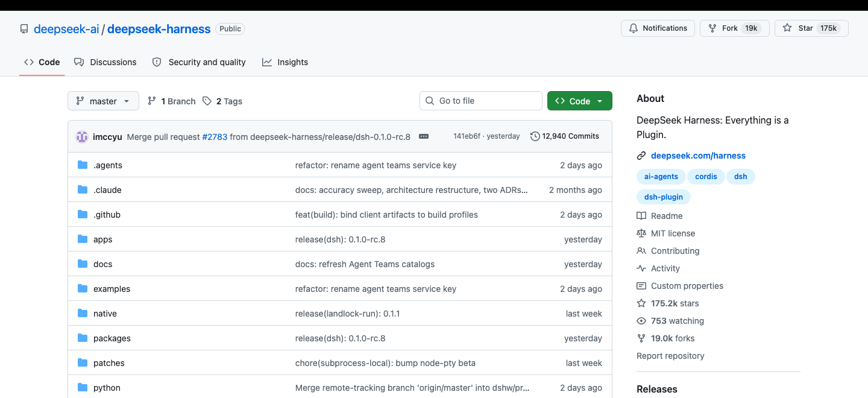Image resolution: width=868 pixels, height=398 pixels.
Task: Open the 2 Tags link
Action: 222,101
